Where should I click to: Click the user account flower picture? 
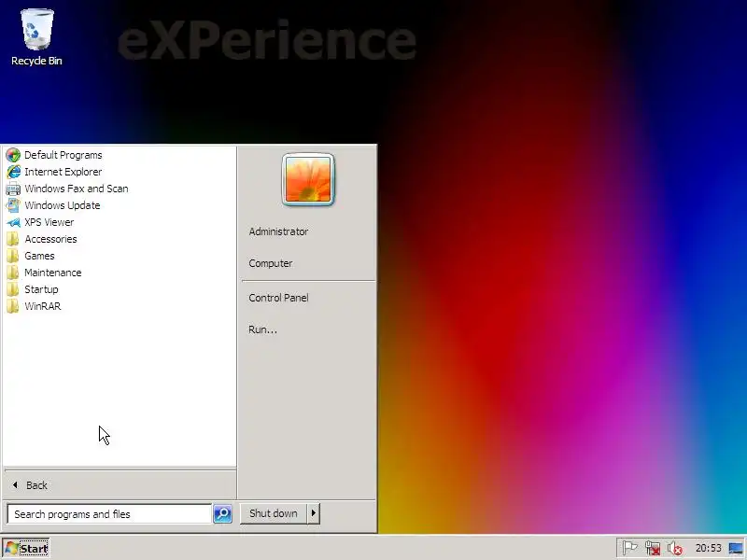coord(308,179)
